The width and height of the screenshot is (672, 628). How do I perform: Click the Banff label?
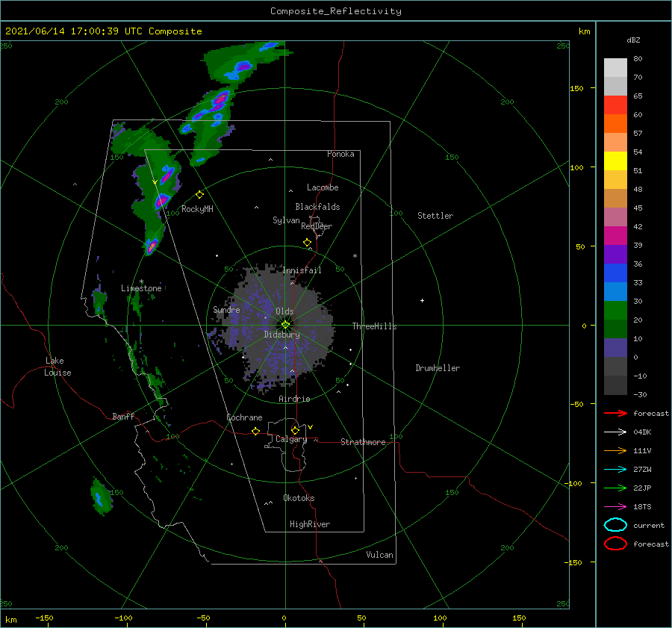[x=123, y=417]
